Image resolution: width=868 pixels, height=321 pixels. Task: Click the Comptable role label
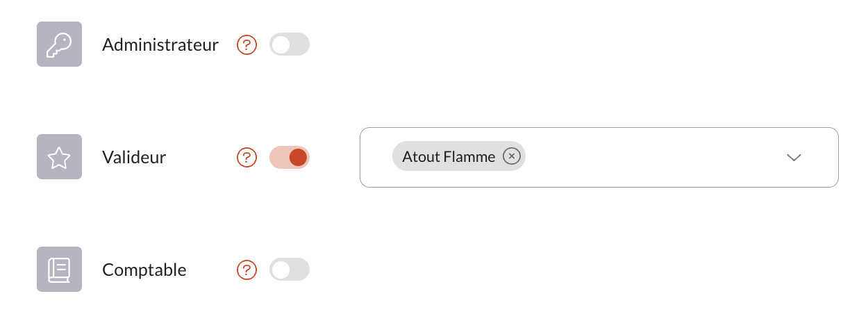[144, 270]
